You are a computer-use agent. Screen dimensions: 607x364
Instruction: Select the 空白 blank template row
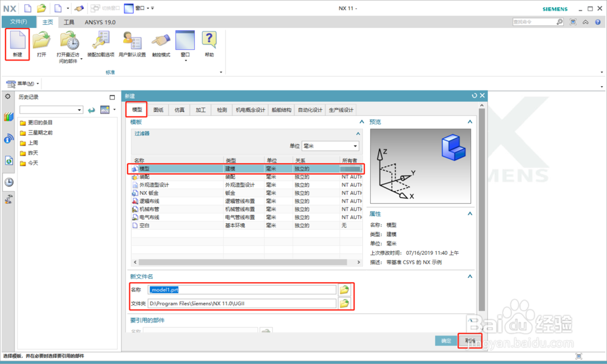[246, 225]
